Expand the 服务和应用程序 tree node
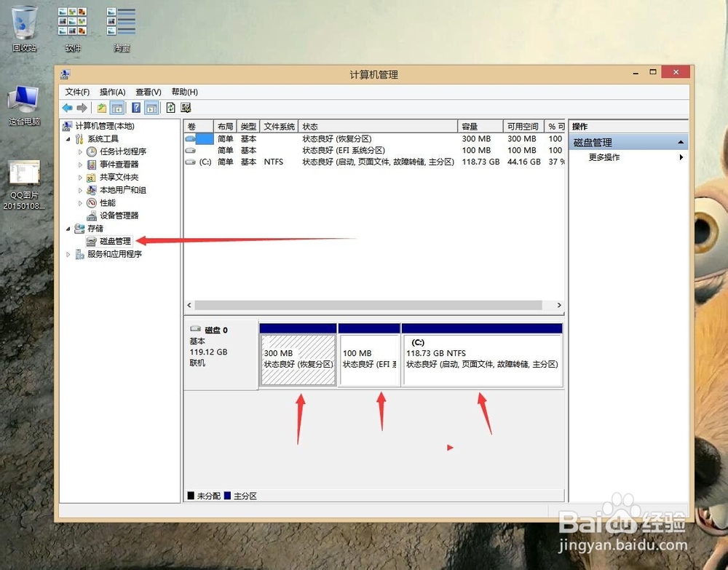The height and width of the screenshot is (570, 728). pyautogui.click(x=68, y=254)
